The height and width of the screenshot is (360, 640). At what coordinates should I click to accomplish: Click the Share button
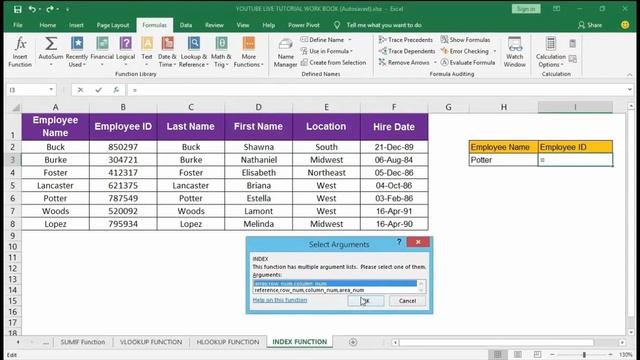coord(590,25)
